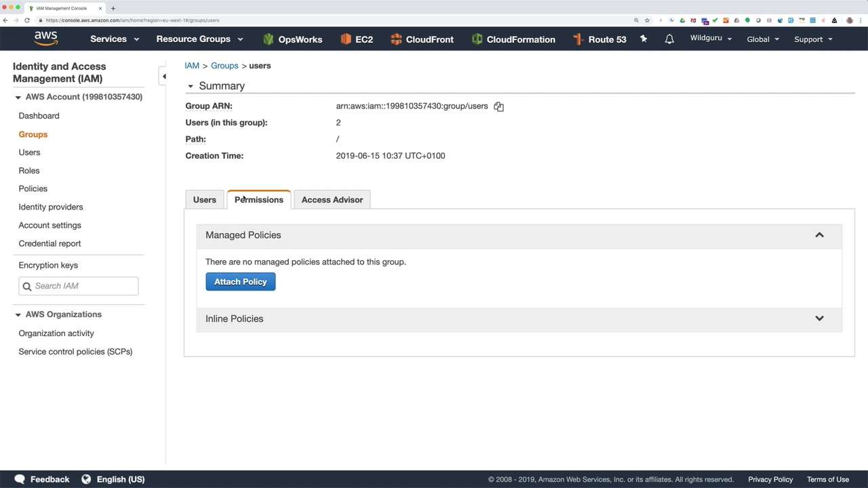Collapse the AWS Organizations section

tap(18, 314)
